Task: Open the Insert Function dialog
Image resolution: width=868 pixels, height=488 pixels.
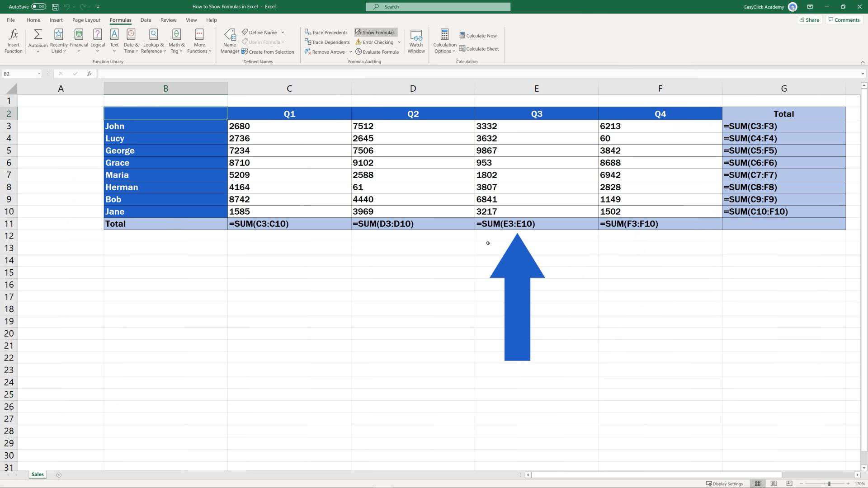Action: tap(13, 41)
